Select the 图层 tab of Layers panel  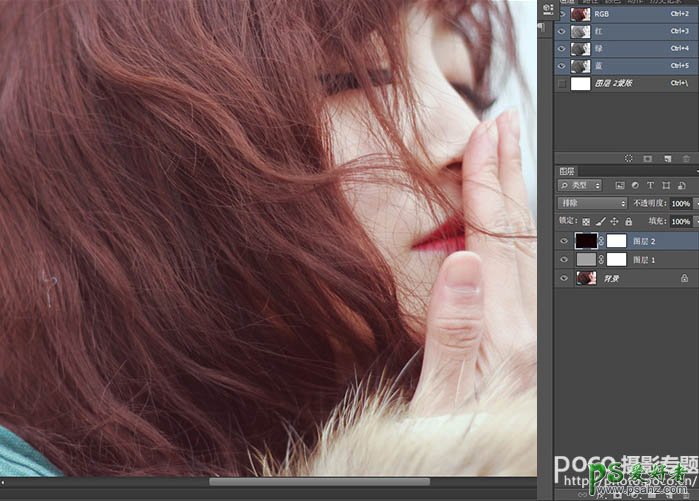tap(567, 171)
